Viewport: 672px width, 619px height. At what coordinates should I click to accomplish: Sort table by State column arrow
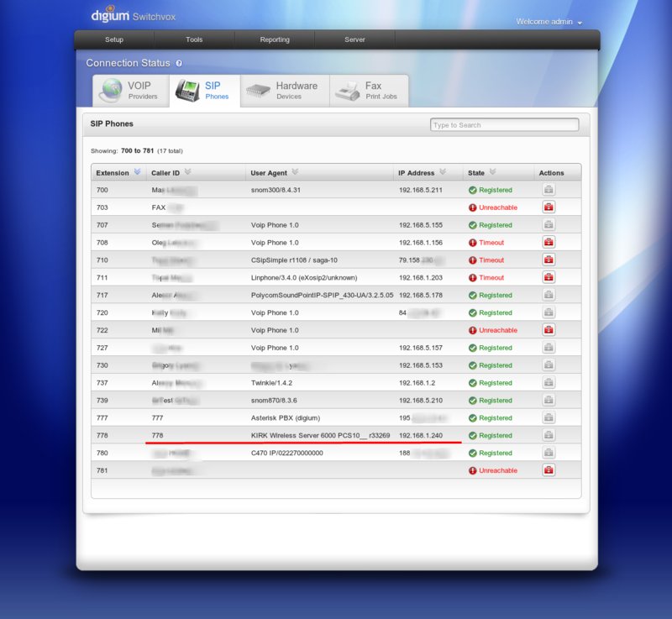tap(492, 172)
